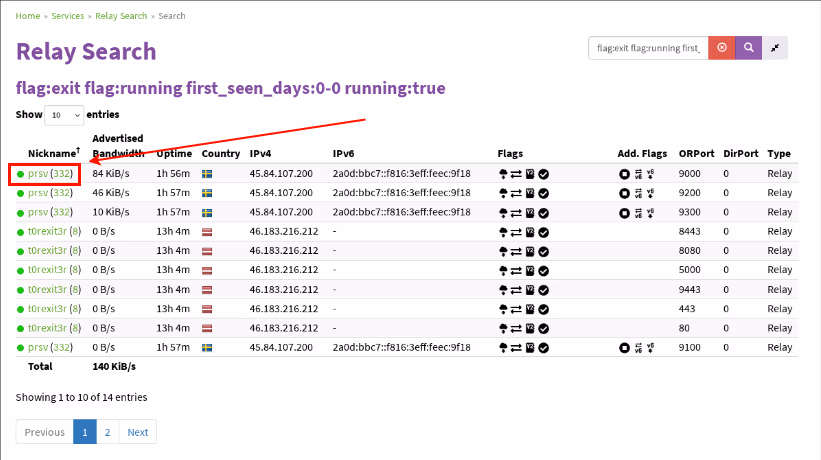Click the Latvia flag in the ORPort 8443 row
821x460 pixels.
coord(207,231)
